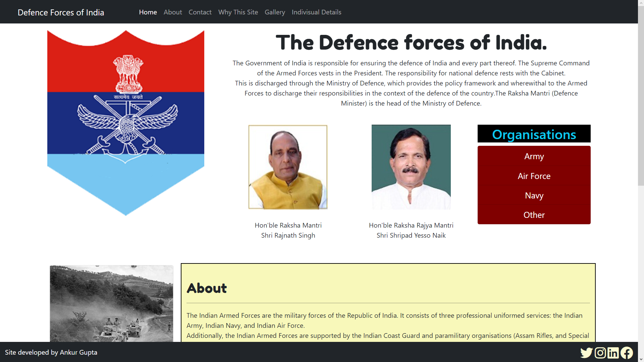Click the photo of Shri Shripad Yesso Naik
Screen dimensions: 644x362
[411, 167]
